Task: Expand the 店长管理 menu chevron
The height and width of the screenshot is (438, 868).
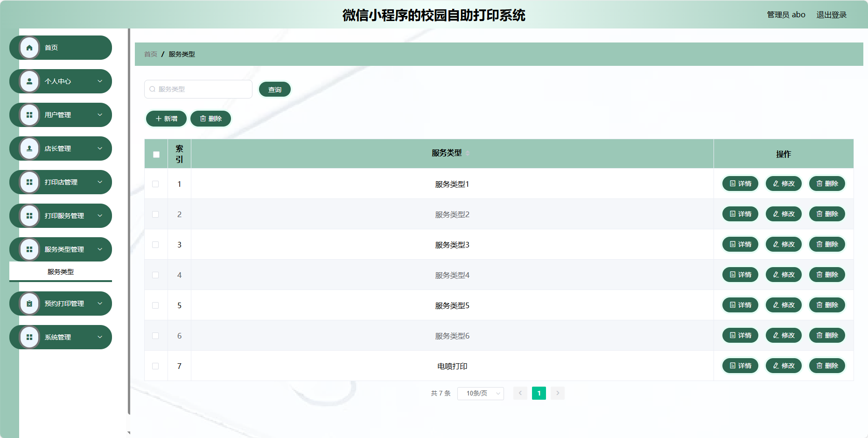Action: (100, 148)
